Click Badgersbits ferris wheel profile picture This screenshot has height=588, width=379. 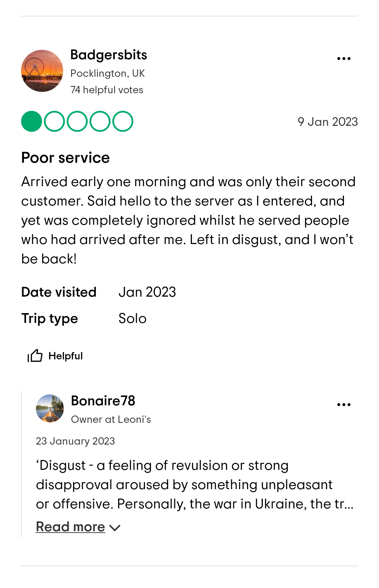pos(42,71)
